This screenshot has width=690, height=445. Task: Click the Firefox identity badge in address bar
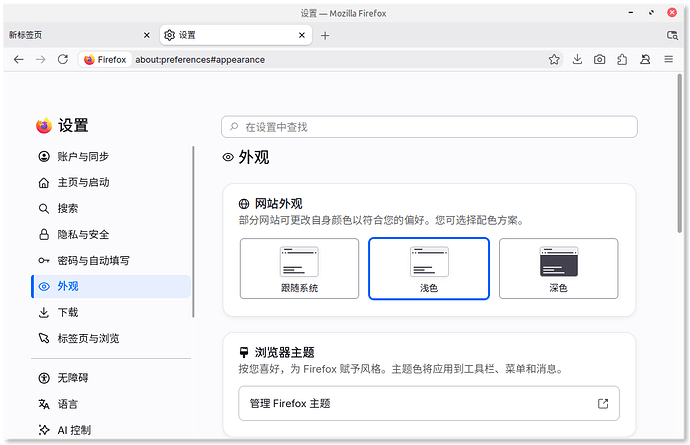[105, 59]
